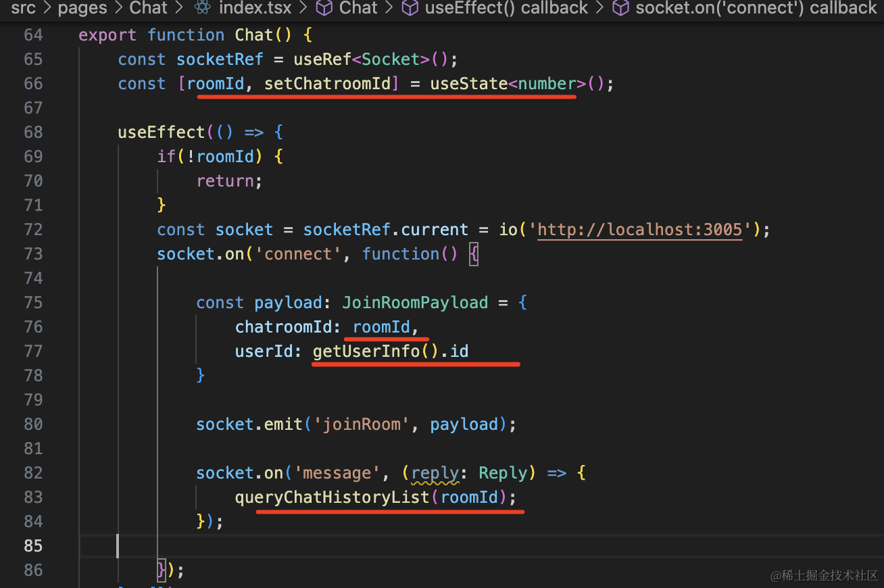Select the useEffect() callback breadcrumb text
This screenshot has width=884, height=588.
tap(506, 8)
